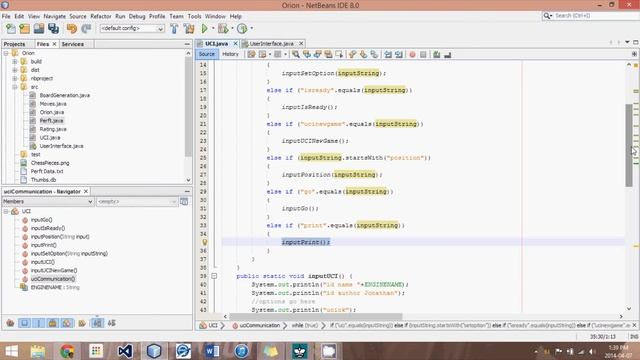Click the Profile Project toolbar icon
Screen dimensions: 640x360
click(x=242, y=29)
